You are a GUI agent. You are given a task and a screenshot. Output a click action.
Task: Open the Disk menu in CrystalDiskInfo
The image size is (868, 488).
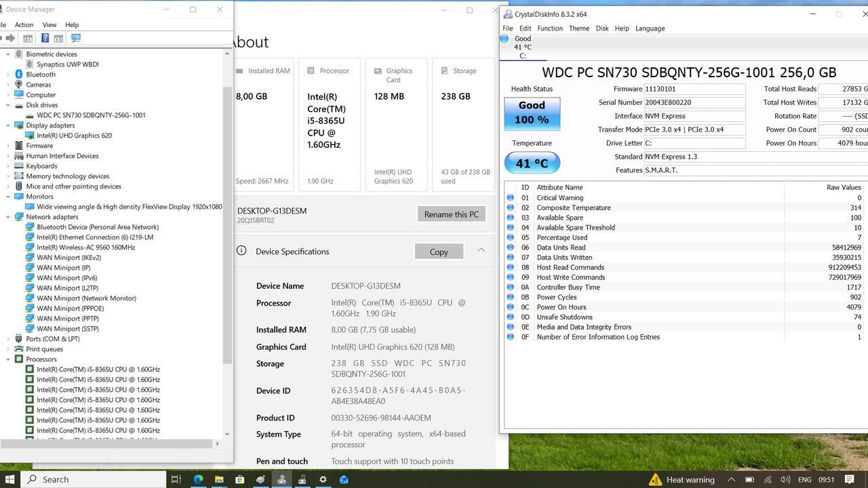(602, 28)
